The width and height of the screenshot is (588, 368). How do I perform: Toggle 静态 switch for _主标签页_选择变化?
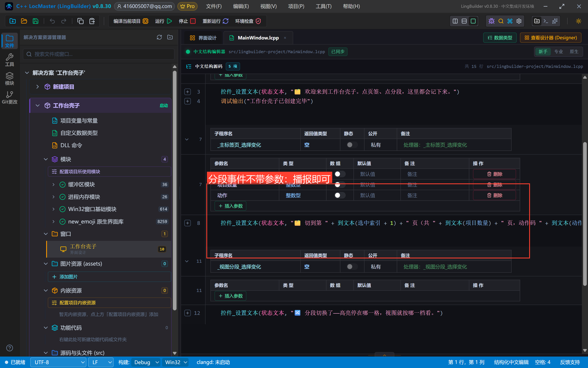(x=352, y=145)
